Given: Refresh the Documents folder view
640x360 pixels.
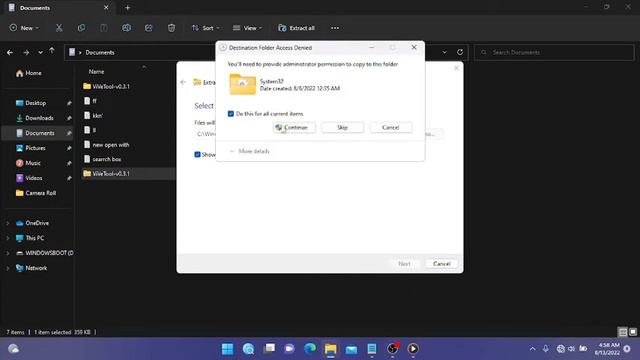Looking at the screenshot, I should (460, 52).
